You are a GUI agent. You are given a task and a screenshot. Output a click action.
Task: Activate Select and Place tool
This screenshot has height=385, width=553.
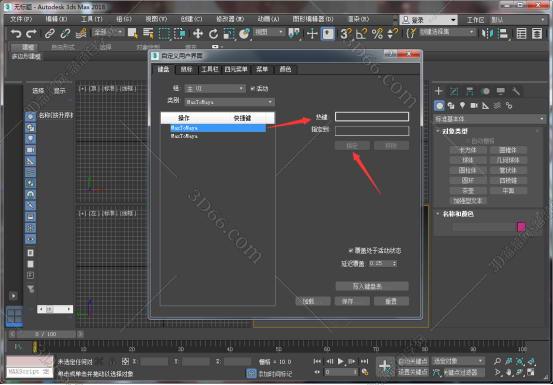(244, 34)
